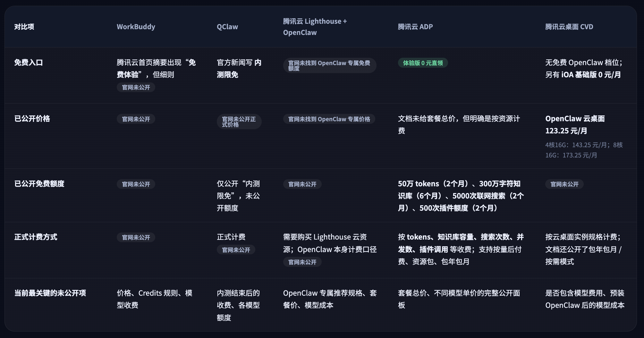Viewport: 644px width, 338px height.
Task: Click the "50万 tokens" free quota text
Action: click(x=418, y=184)
